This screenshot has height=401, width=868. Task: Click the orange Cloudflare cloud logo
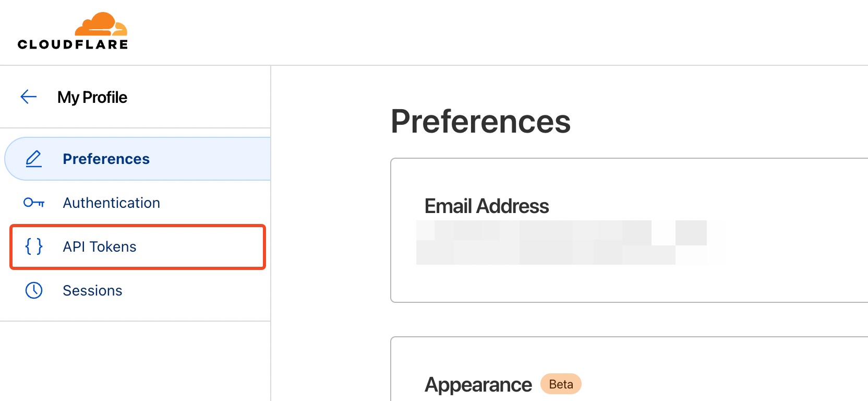[101, 25]
